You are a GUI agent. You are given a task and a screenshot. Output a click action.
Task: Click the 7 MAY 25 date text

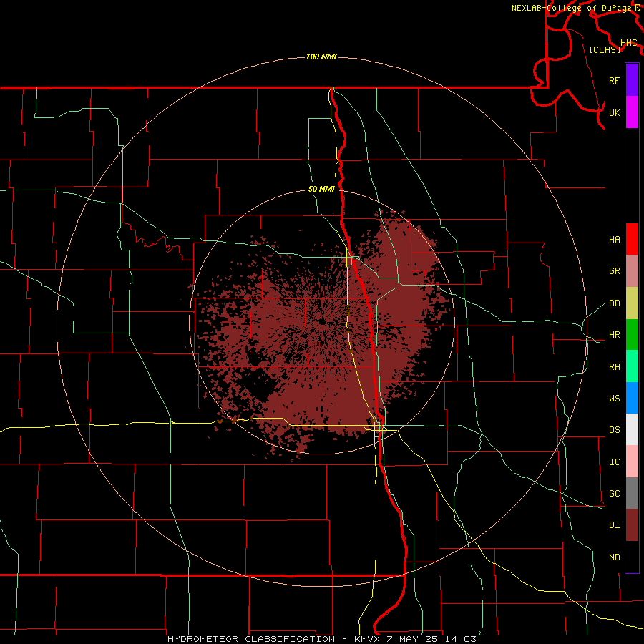[413, 639]
